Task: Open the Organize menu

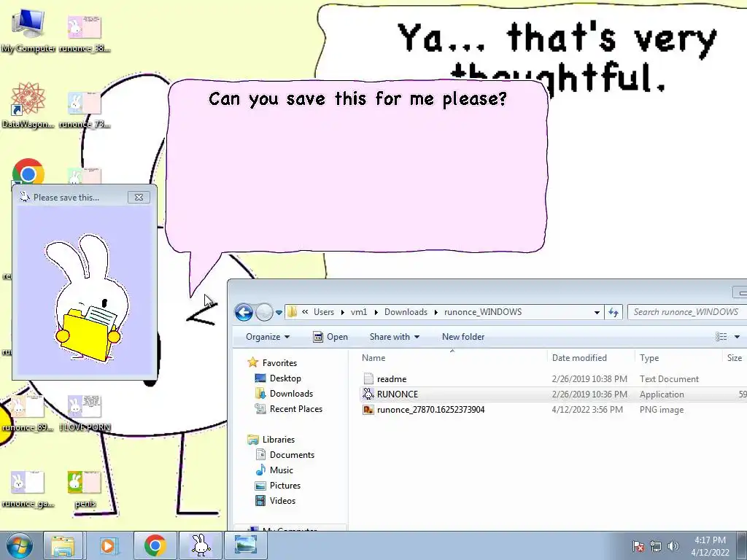Action: [x=267, y=337]
